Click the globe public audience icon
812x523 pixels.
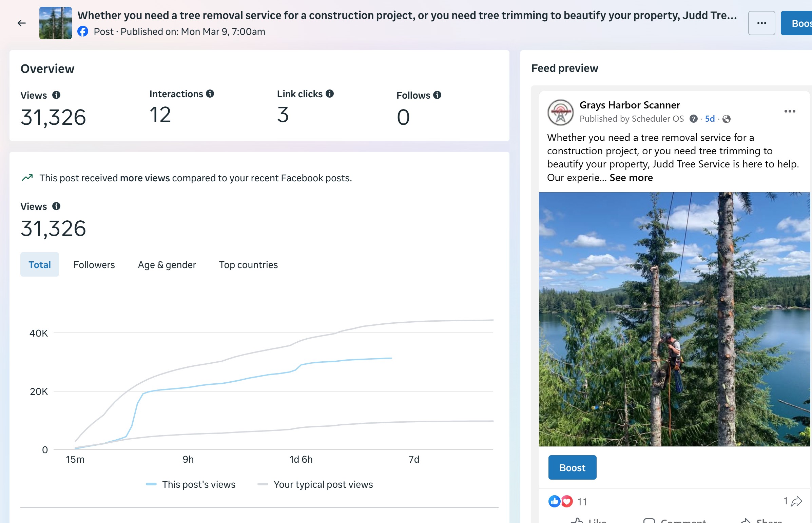pyautogui.click(x=727, y=119)
